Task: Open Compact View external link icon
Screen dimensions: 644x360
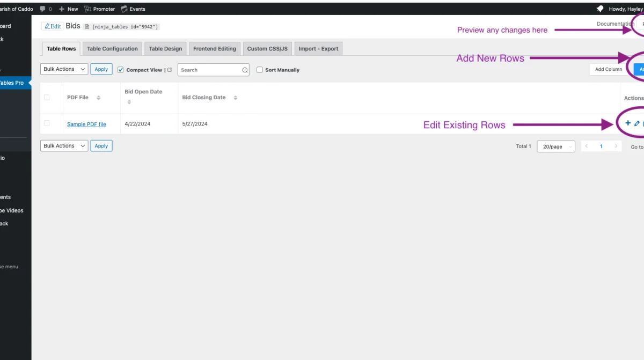Action: [x=170, y=70]
